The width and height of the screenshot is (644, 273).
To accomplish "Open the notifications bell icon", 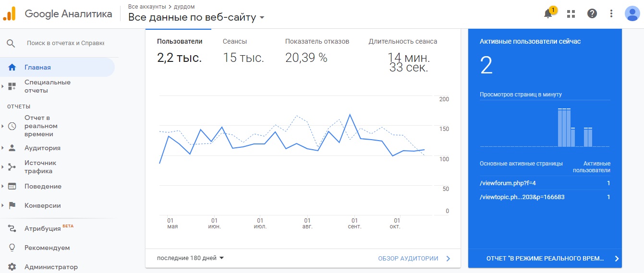I will click(x=548, y=13).
